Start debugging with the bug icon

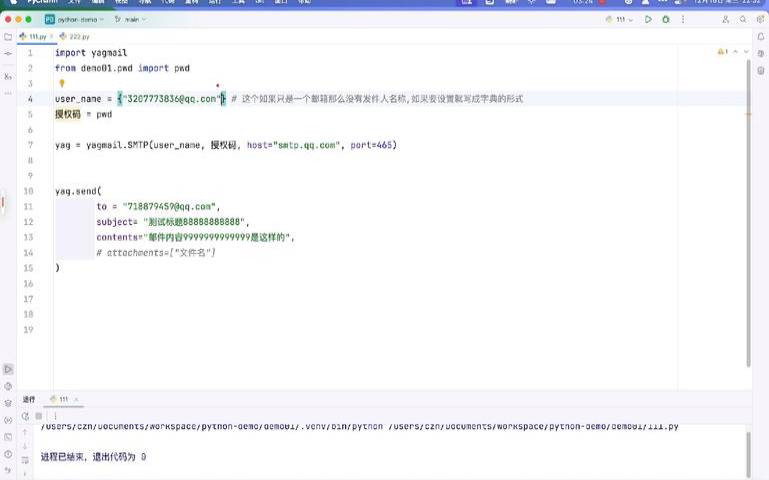point(666,20)
